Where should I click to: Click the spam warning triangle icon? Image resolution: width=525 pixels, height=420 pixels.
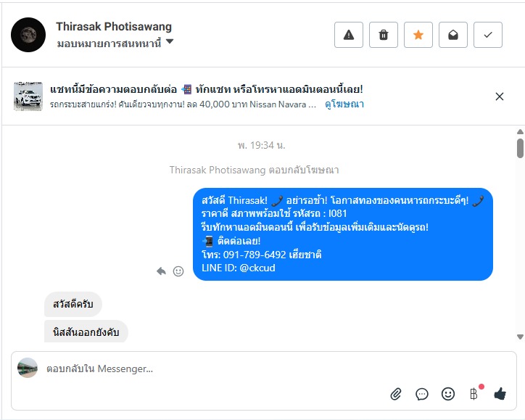click(x=349, y=35)
